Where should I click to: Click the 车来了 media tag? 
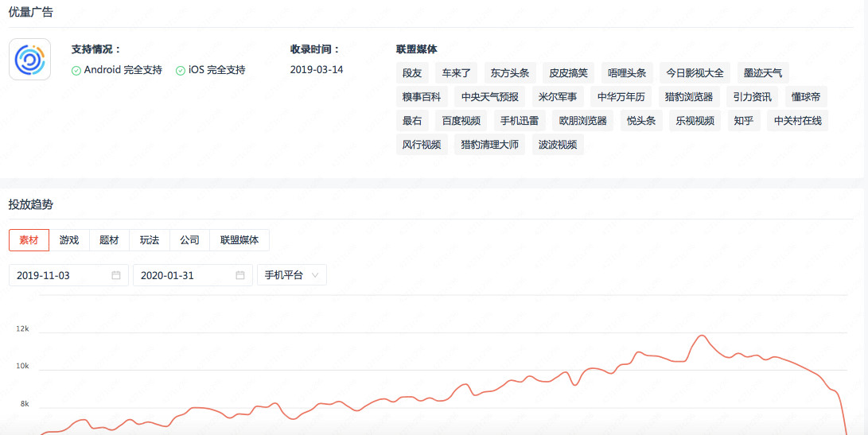point(456,73)
